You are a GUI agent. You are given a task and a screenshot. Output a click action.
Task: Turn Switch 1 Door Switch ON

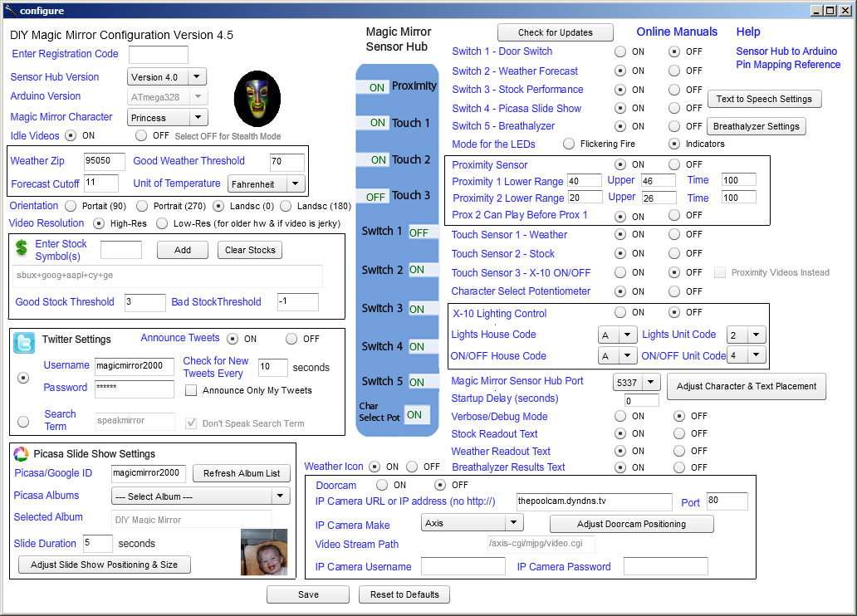pyautogui.click(x=619, y=51)
